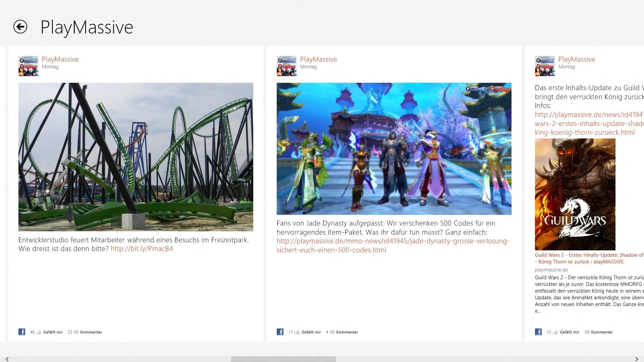Click PlayMassive avatar on first post
The image size is (644, 362).
[29, 66]
